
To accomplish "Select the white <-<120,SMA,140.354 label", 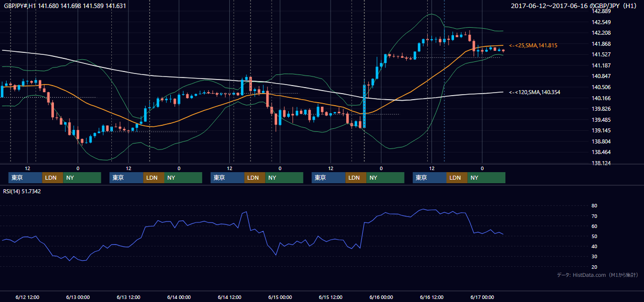I will tap(535, 92).
